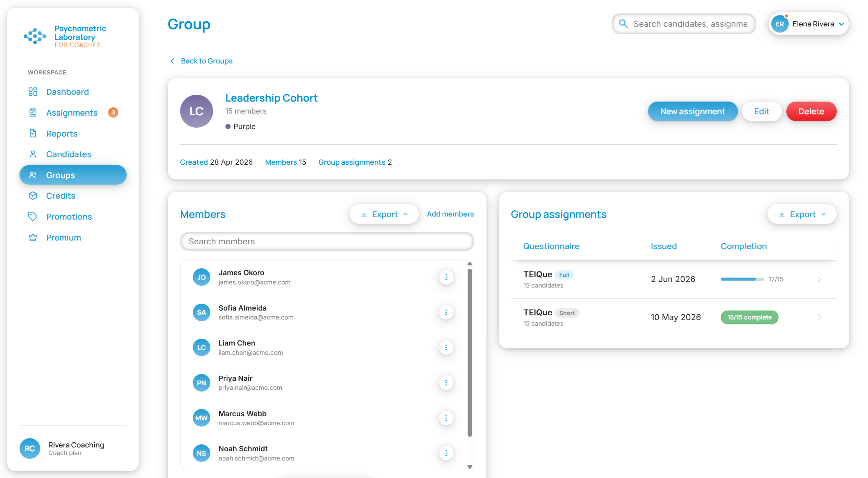This screenshot has width=868, height=478.
Task: Click the Premium crown icon
Action: click(x=33, y=237)
